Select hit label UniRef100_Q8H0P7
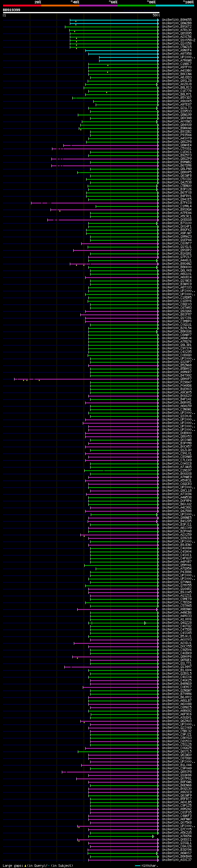Viewport: 197px width, 868px height. 177,379
